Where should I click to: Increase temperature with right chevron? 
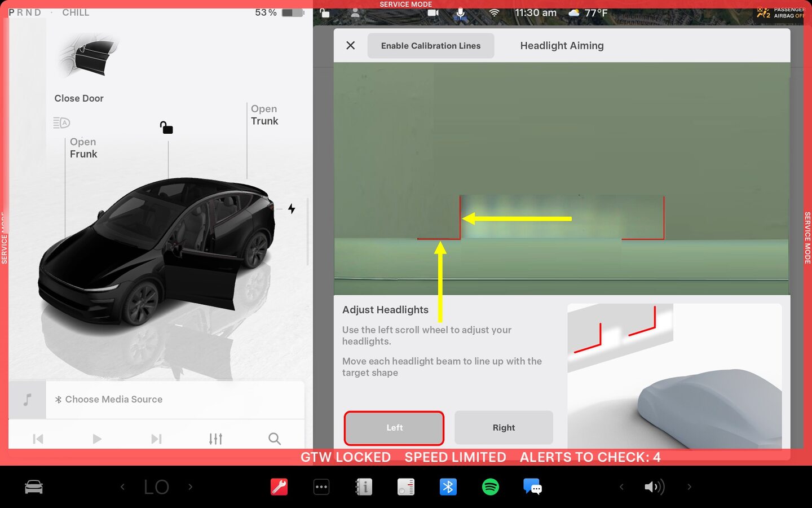tap(191, 487)
